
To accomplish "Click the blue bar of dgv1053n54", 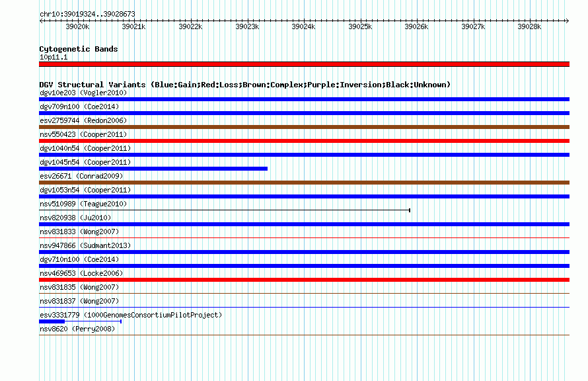I will point(304,196).
